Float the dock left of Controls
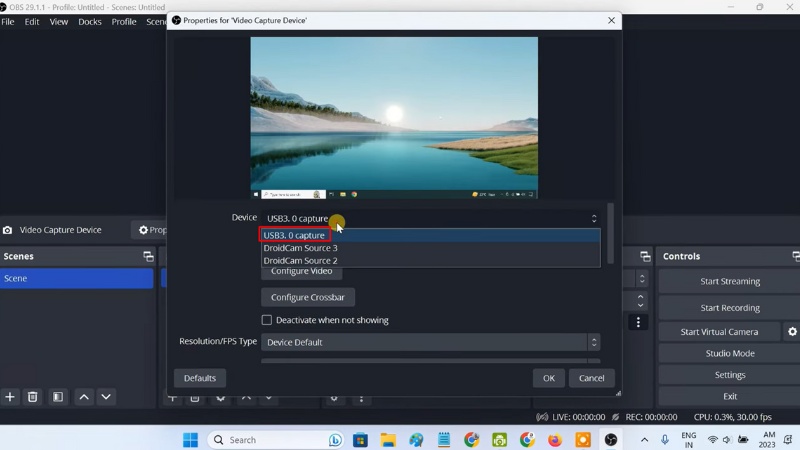Image resolution: width=800 pixels, height=450 pixels. (645, 256)
